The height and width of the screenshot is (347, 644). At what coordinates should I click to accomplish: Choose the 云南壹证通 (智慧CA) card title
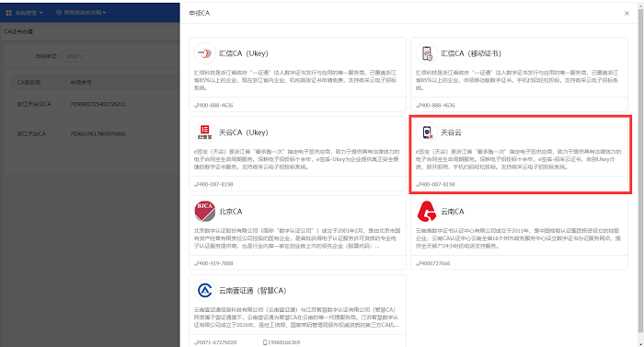[x=253, y=291]
